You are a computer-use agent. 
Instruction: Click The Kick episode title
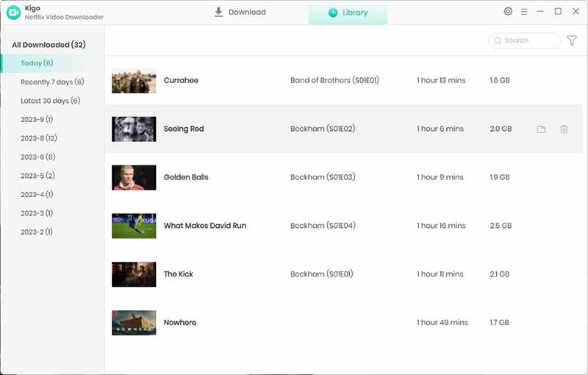coord(179,274)
